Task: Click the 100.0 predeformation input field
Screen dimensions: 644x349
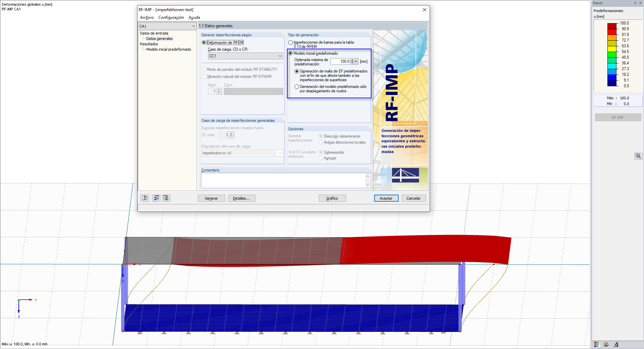Action: coord(340,61)
